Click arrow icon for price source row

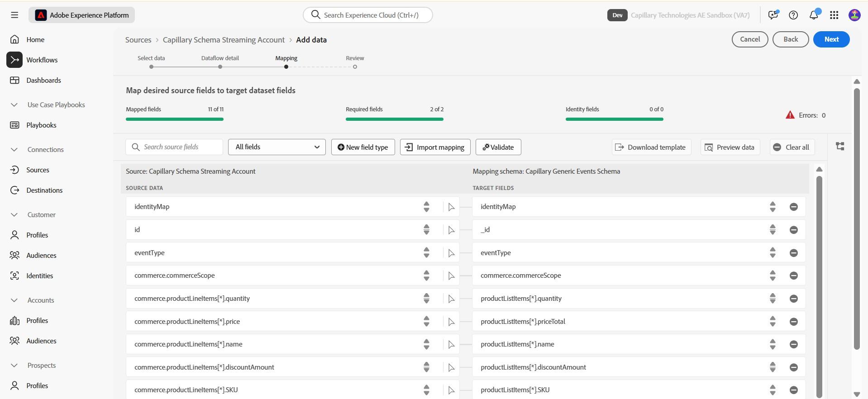[451, 322]
